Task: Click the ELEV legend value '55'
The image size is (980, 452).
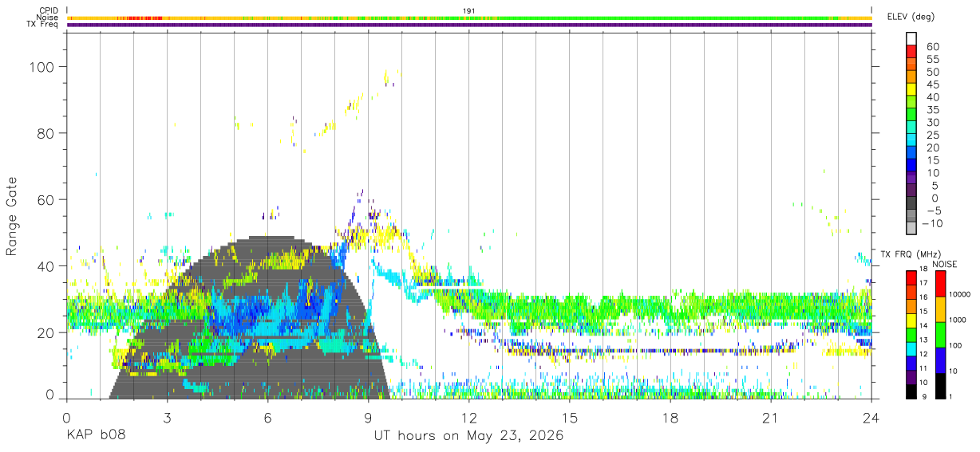Action: [x=934, y=60]
